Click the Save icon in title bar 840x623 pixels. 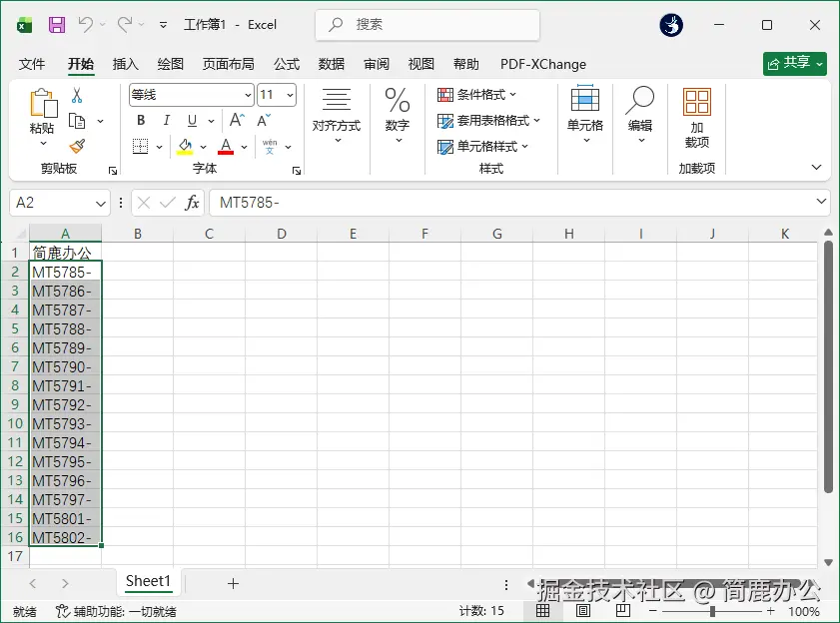(x=57, y=25)
